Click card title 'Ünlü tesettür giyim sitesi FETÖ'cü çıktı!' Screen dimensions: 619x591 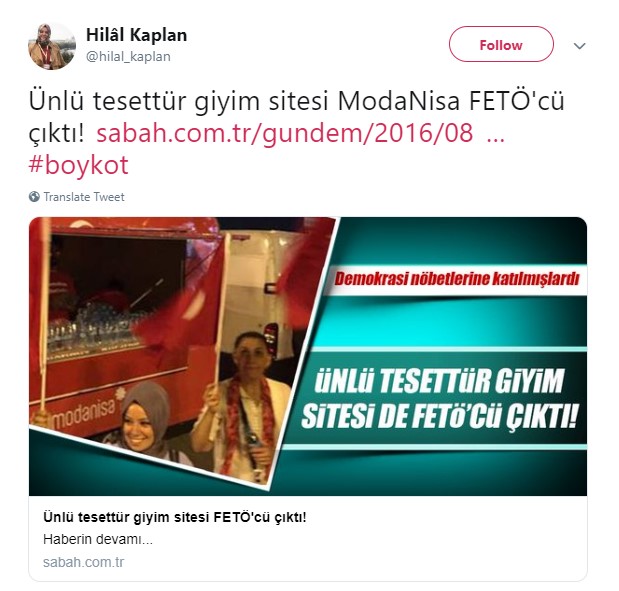(x=174, y=517)
